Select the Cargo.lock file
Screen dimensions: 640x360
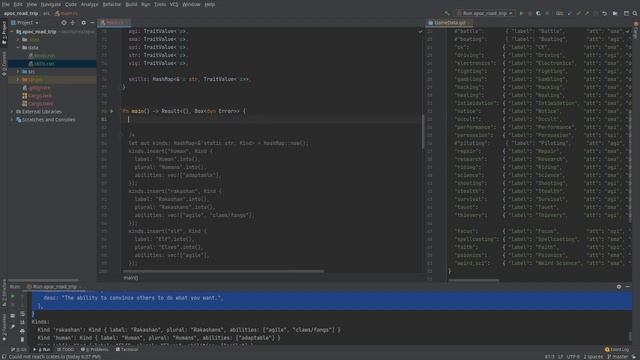tap(37, 96)
